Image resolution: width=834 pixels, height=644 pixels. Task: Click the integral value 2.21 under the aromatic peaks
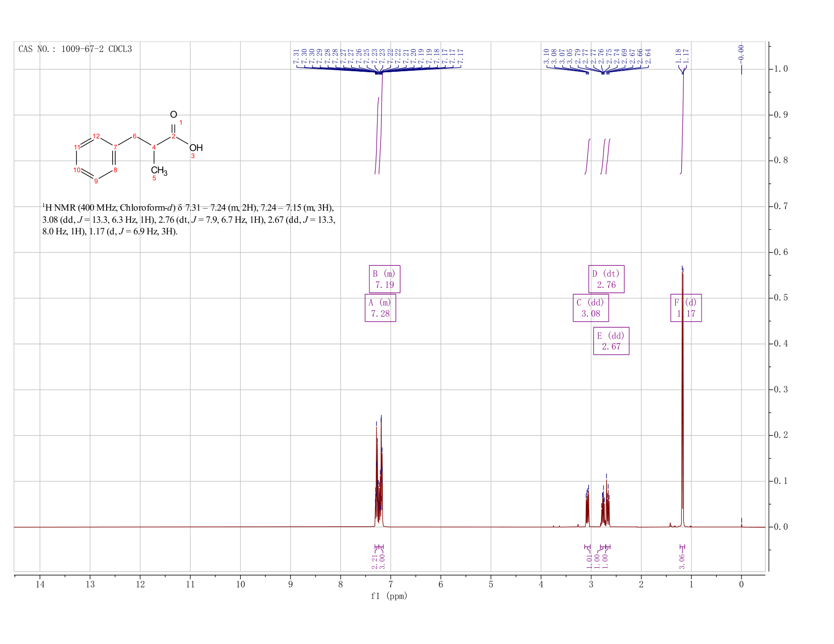pos(375,561)
